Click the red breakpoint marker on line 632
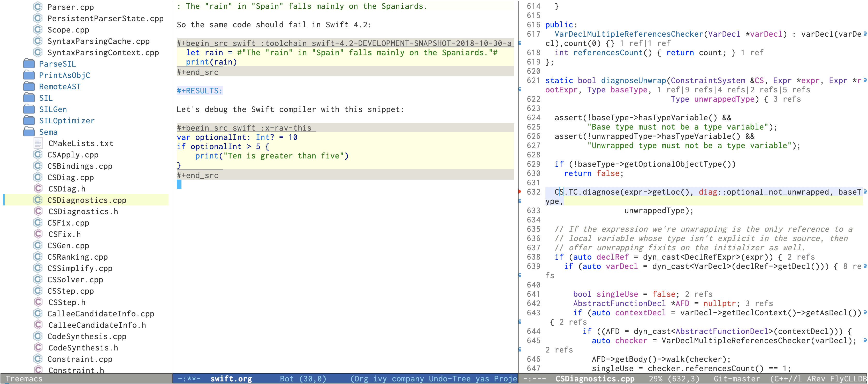This screenshot has height=384, width=868. [x=520, y=192]
